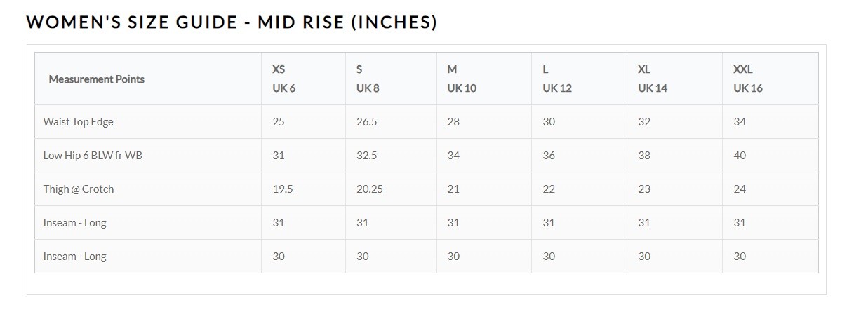
Task: Select the 32.5 low hip cell
Action: pos(366,156)
